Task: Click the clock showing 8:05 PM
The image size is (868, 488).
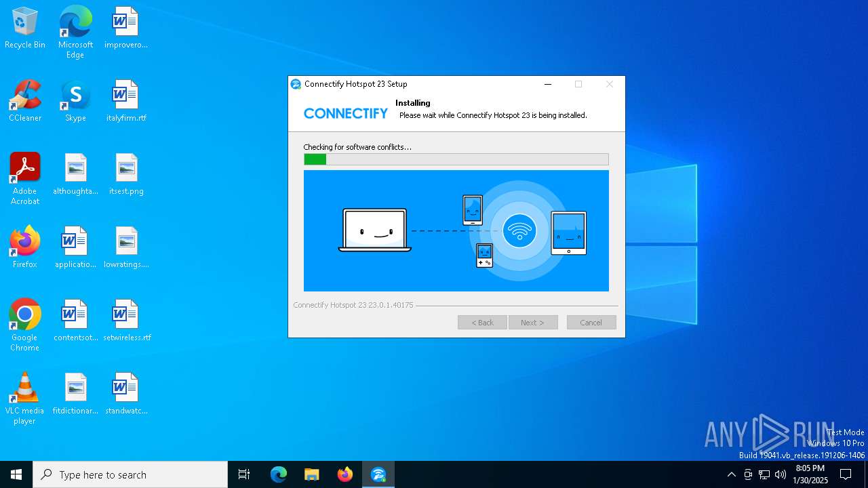Action: pyautogui.click(x=810, y=474)
